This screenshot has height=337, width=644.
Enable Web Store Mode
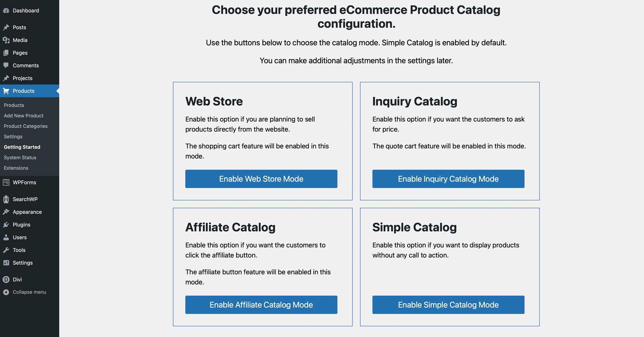(261, 179)
